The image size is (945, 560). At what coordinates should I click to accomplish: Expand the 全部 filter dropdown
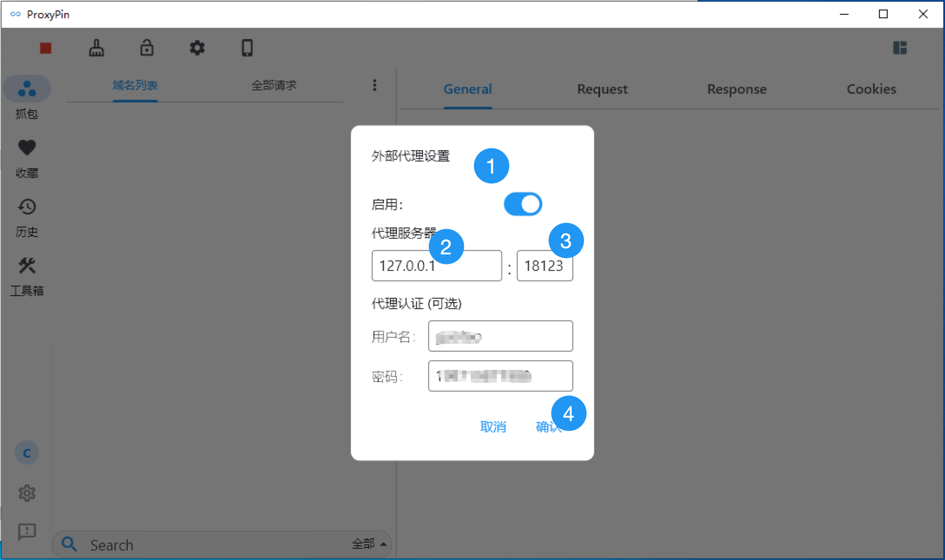point(369,544)
